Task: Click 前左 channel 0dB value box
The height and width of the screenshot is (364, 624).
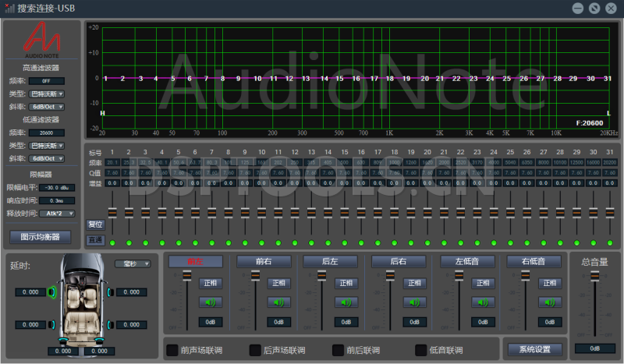Action: click(x=211, y=322)
